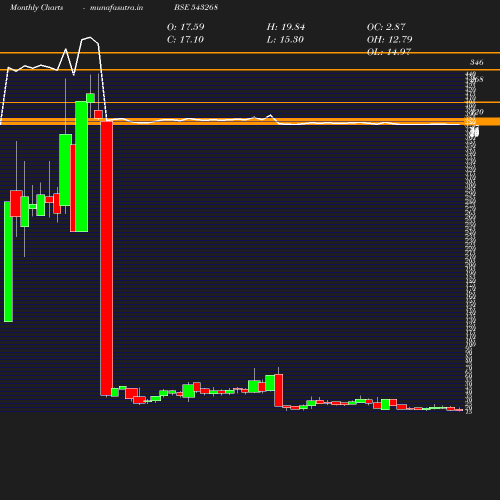Click the "Monthly Charts" title text
Viewport: 500px width, 500px height.
point(37,7)
